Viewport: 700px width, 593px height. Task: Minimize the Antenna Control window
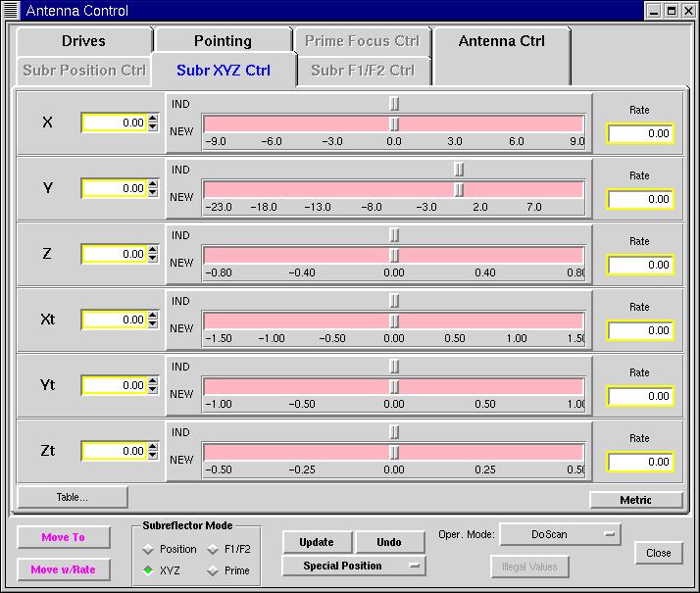pyautogui.click(x=654, y=11)
